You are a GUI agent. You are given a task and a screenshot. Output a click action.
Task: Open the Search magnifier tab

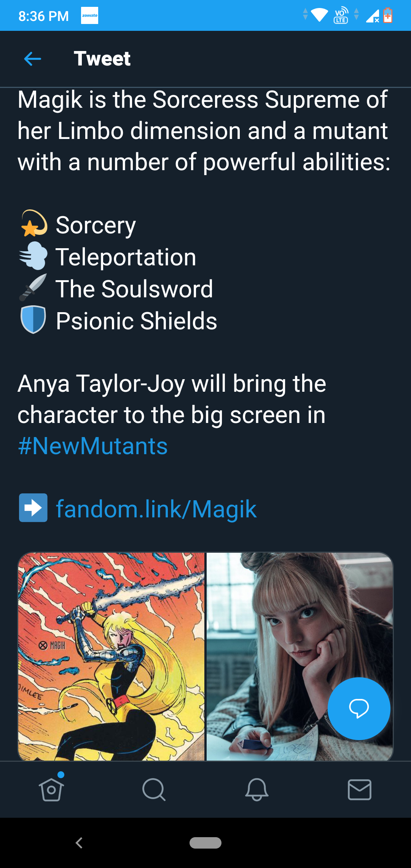click(154, 790)
